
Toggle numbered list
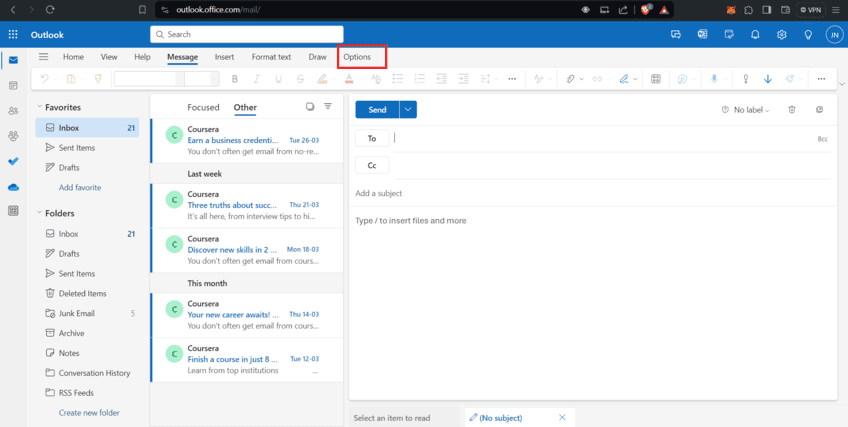(420, 79)
